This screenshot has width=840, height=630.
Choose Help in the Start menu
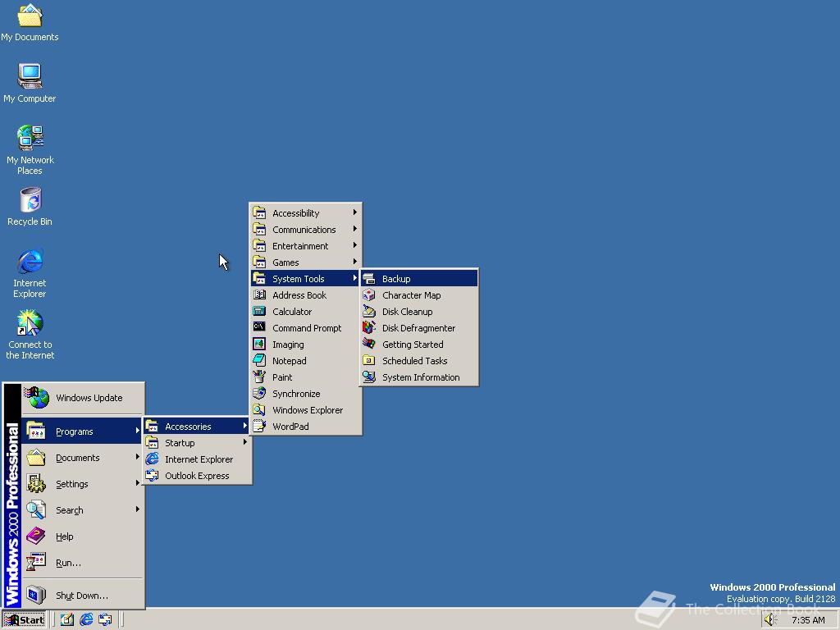83,536
